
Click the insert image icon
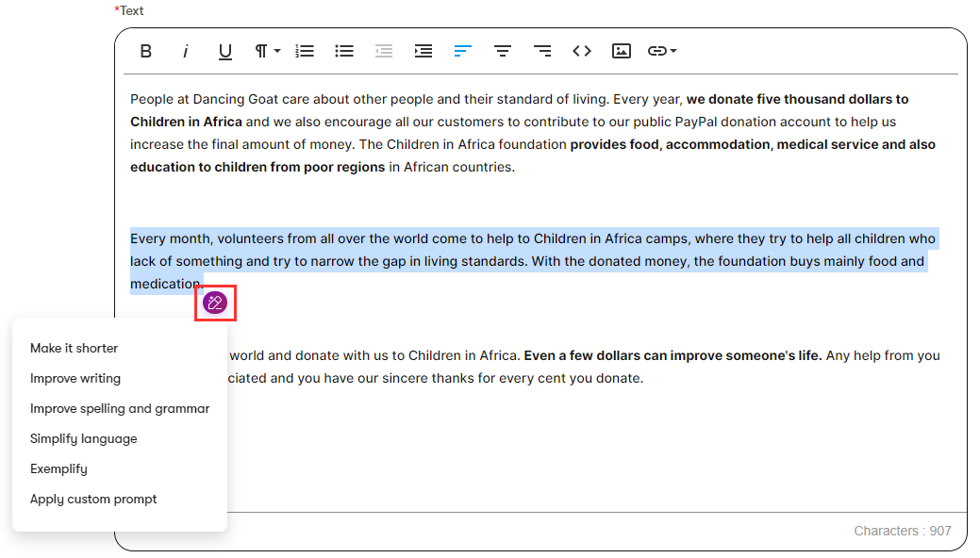click(621, 51)
